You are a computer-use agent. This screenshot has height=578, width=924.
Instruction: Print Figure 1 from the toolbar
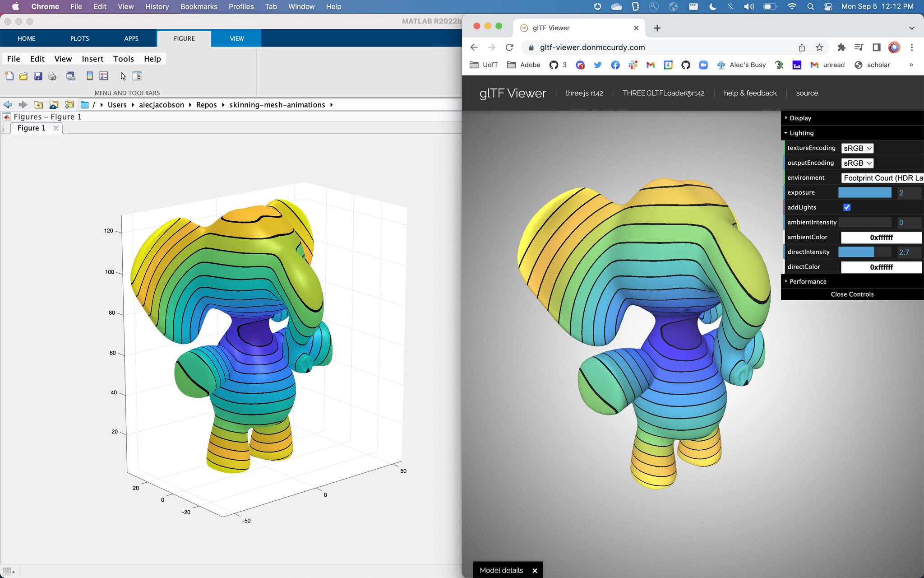pyautogui.click(x=52, y=76)
